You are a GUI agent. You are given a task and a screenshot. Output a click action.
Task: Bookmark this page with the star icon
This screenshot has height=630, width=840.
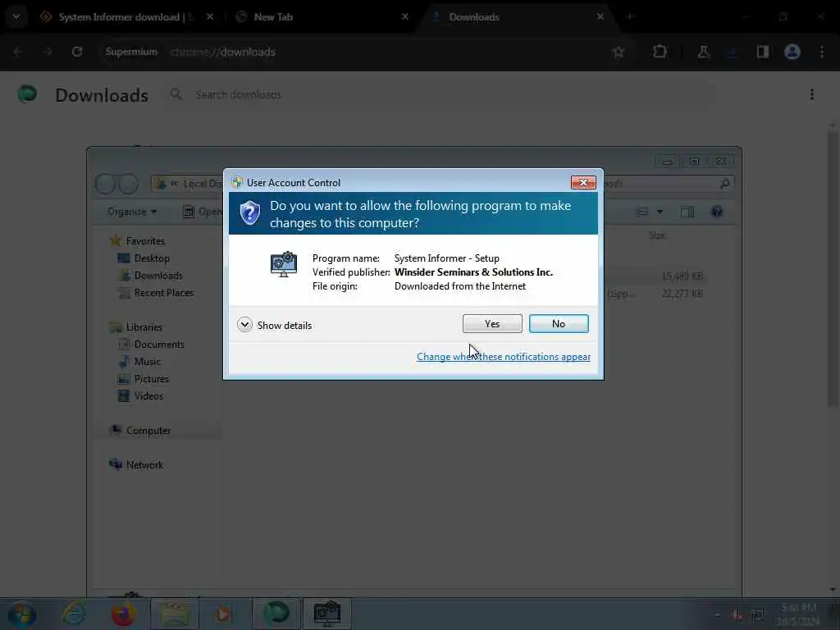pos(619,52)
